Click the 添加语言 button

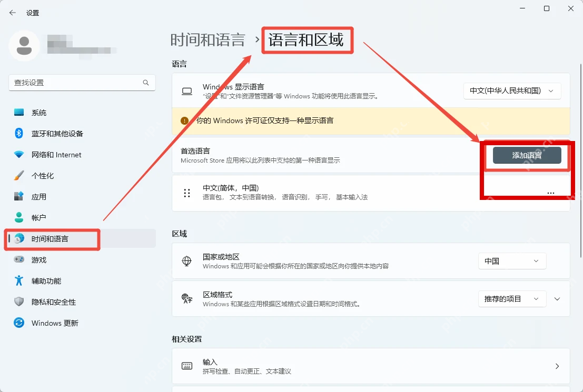[x=527, y=155]
